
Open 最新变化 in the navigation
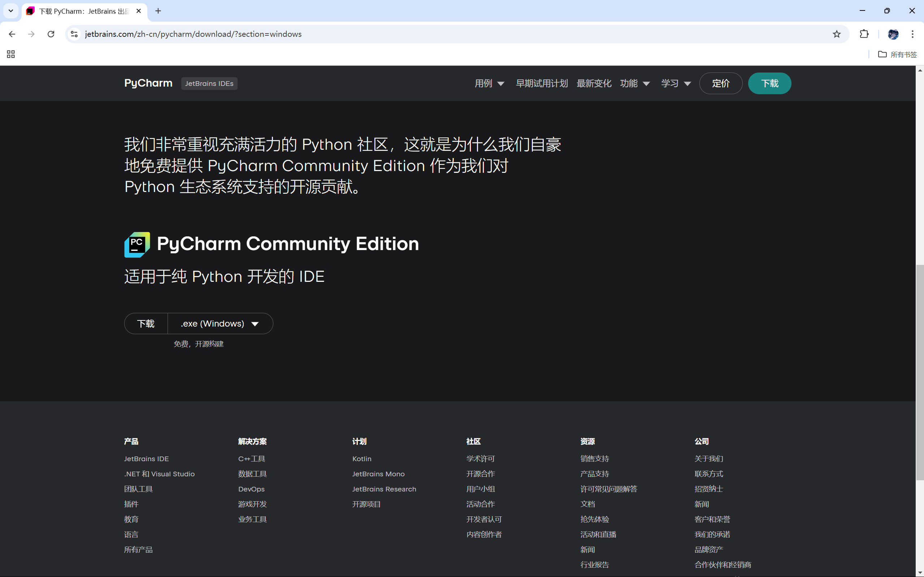594,83
